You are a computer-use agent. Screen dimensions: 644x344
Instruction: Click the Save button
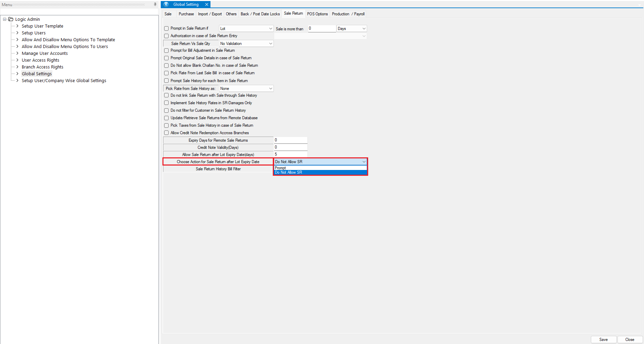pyautogui.click(x=603, y=340)
